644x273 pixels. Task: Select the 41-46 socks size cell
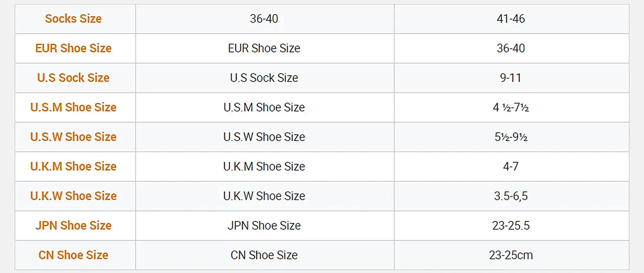(511, 19)
